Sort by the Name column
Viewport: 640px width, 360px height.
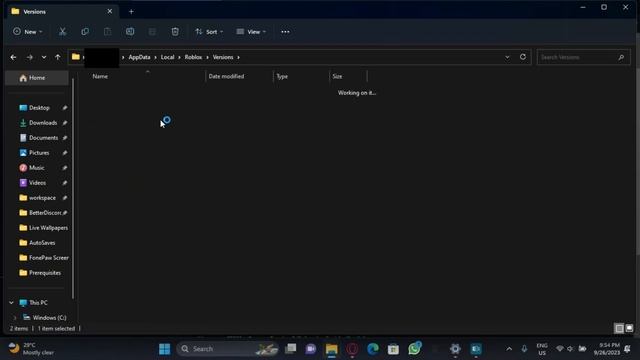click(x=147, y=76)
